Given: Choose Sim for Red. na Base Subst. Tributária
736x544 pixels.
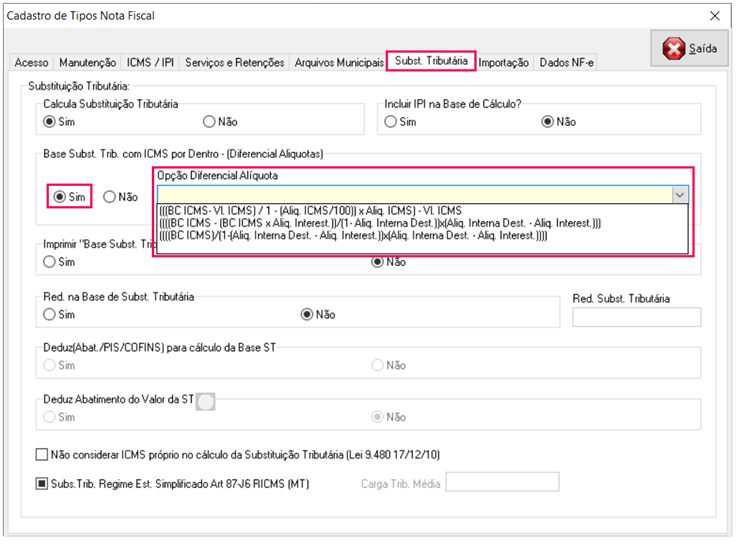Looking at the screenshot, I should [49, 314].
